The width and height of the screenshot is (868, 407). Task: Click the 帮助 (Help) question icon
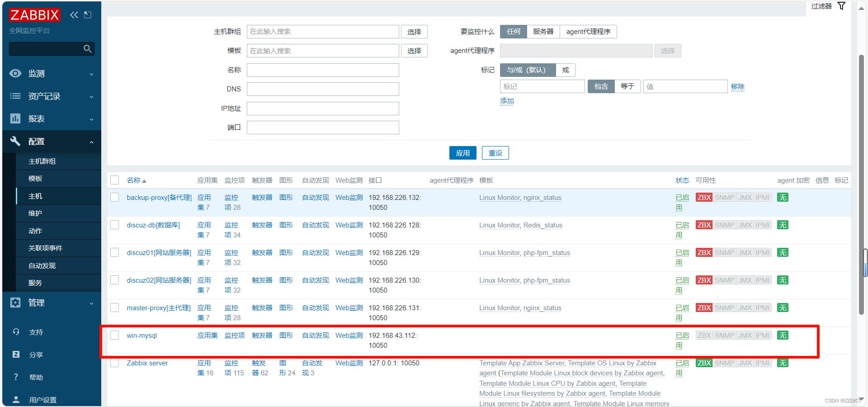(x=15, y=377)
